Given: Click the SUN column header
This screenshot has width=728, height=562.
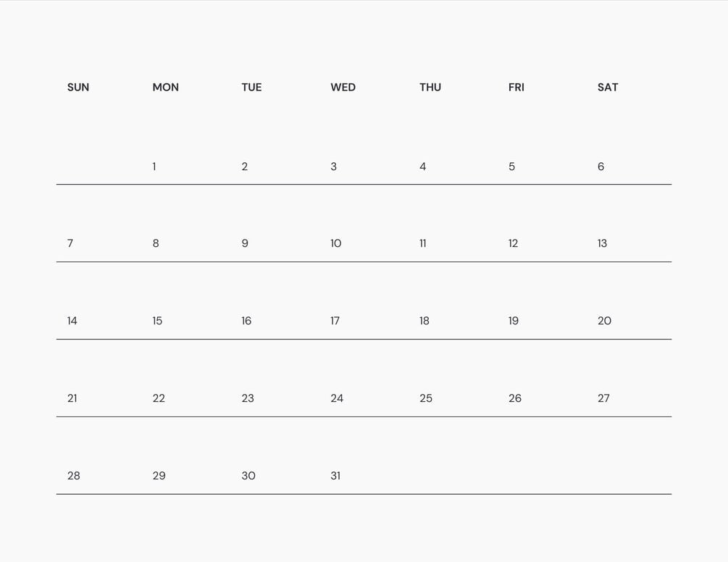Looking at the screenshot, I should coord(78,88).
